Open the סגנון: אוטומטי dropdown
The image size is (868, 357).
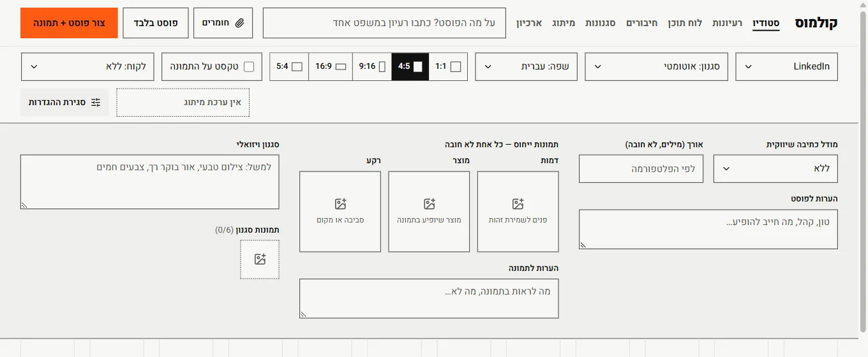pos(656,66)
